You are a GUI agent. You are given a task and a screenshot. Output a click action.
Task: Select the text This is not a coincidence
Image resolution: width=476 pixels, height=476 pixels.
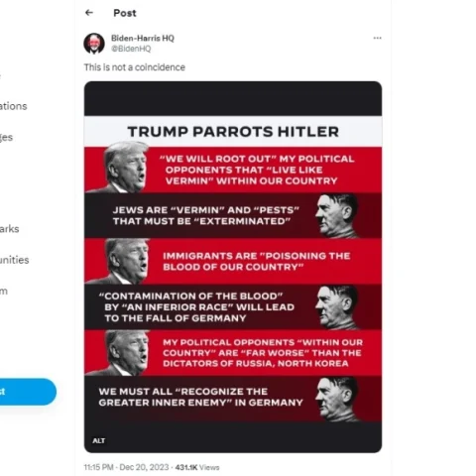134,67
